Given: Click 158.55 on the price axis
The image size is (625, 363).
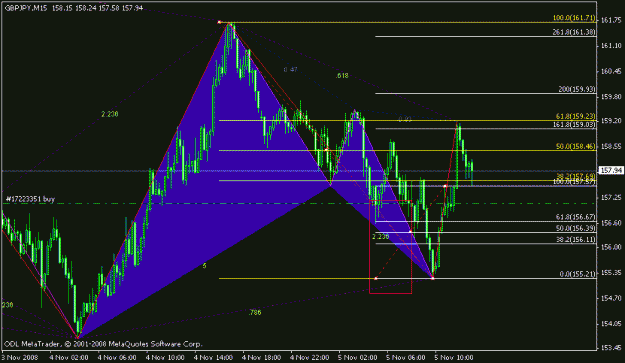Looking at the screenshot, I should 611,146.
